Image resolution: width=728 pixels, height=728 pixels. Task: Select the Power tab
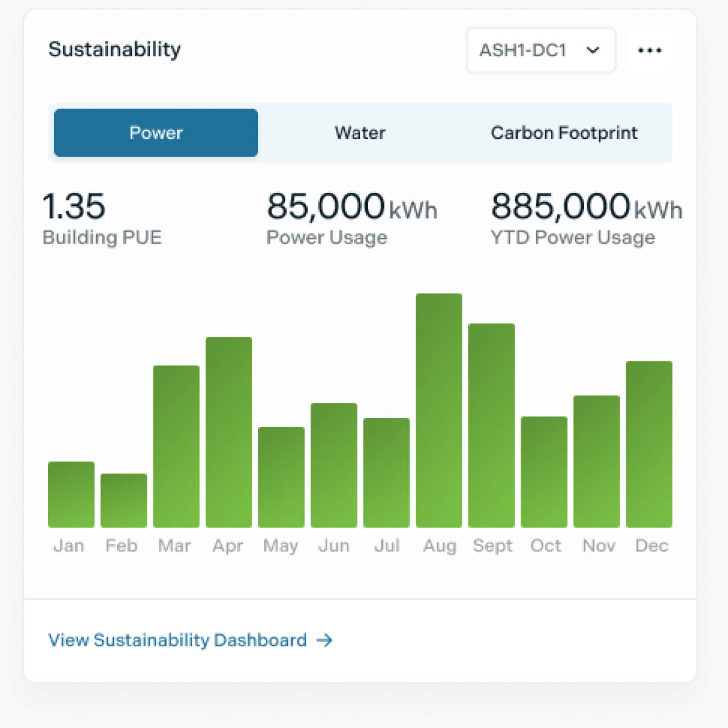(x=156, y=133)
